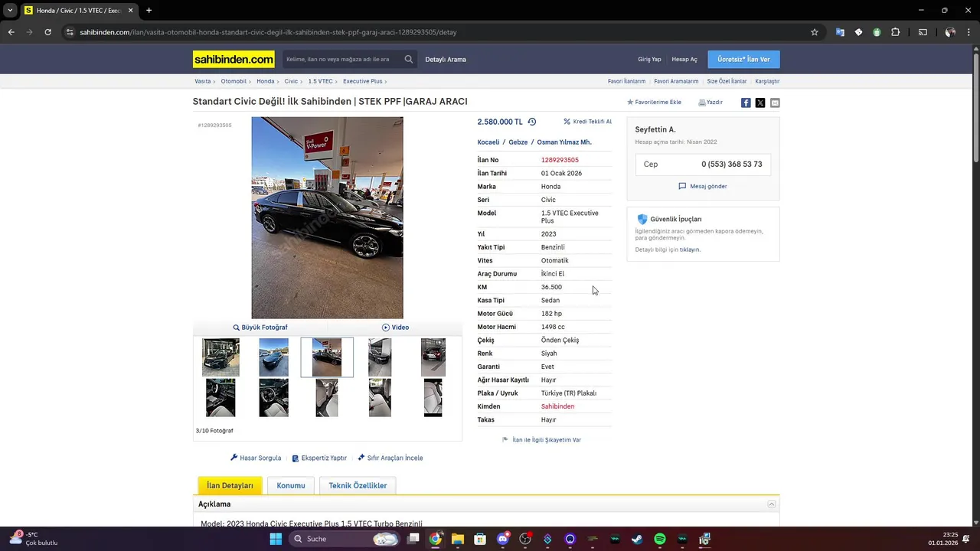Image resolution: width=980 pixels, height=551 pixels.
Task: Switch to Teknik Özellikler tab
Action: tap(358, 485)
